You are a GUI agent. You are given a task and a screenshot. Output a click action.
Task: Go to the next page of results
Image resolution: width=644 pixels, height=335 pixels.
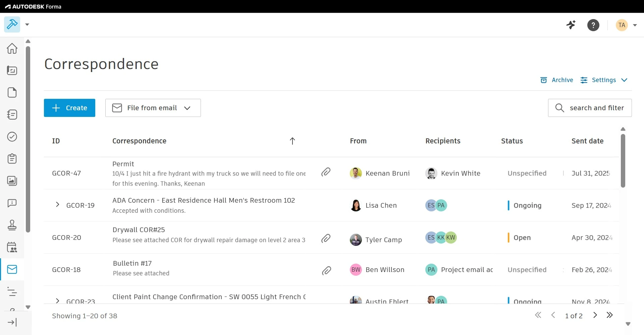pos(595,315)
